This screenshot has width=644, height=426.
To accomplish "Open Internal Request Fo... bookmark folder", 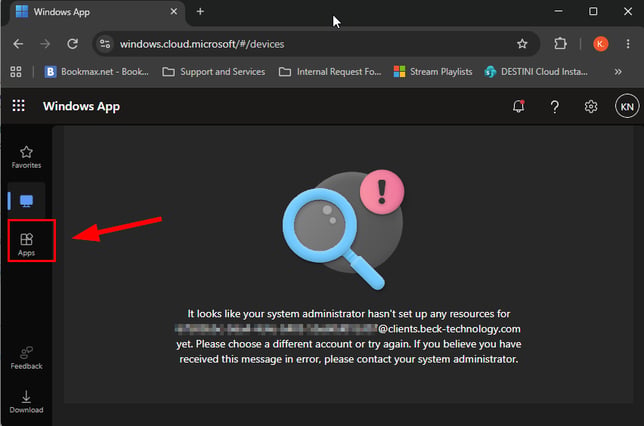I will [330, 72].
